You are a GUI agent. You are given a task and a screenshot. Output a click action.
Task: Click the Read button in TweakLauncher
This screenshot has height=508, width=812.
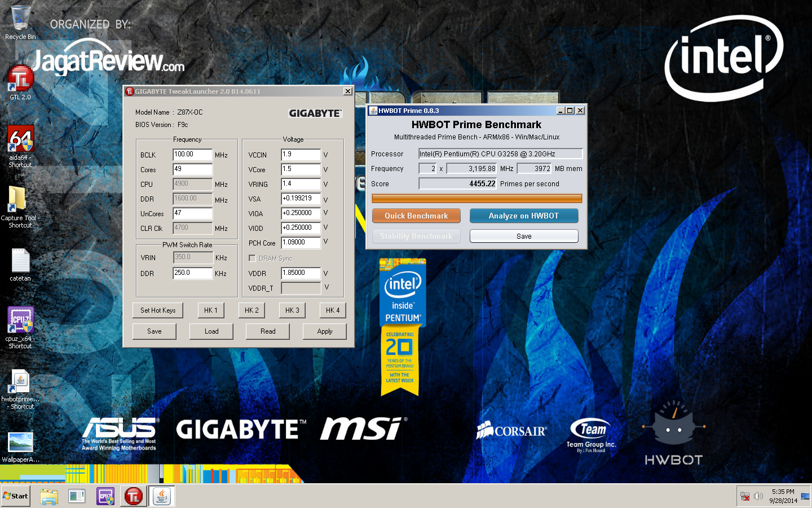click(268, 331)
